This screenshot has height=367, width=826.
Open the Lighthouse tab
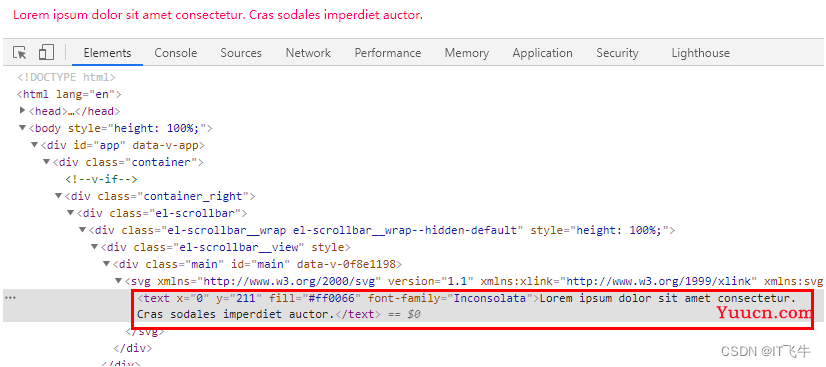tap(700, 53)
